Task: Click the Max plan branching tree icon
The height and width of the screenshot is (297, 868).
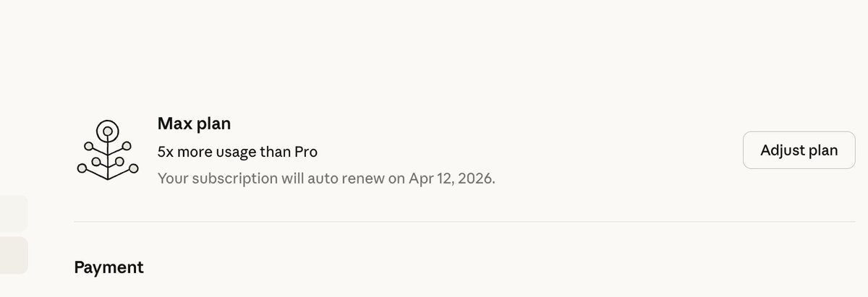Action: tap(107, 150)
